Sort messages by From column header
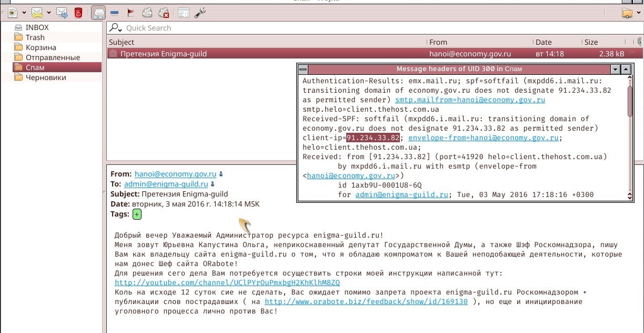644x333 pixels. (480, 42)
